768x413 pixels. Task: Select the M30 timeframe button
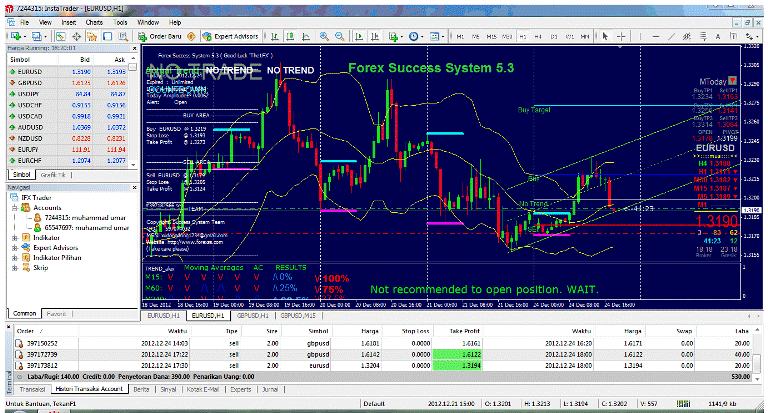(x=507, y=37)
